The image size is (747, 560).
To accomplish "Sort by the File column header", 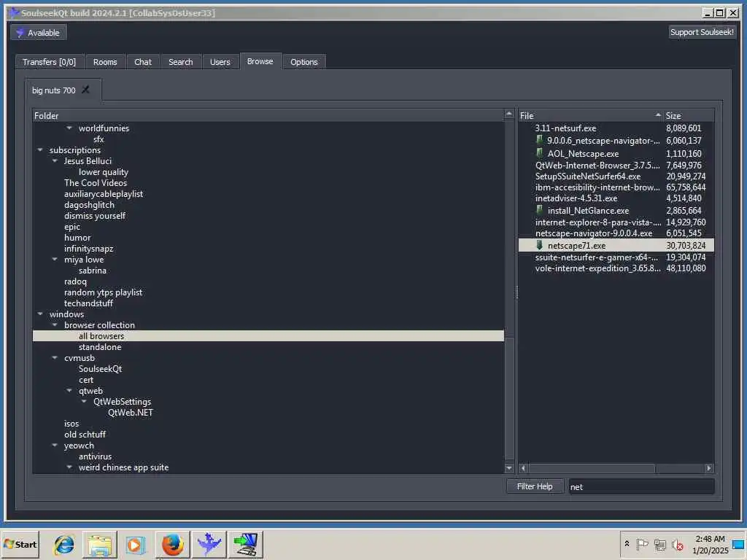I will click(591, 116).
